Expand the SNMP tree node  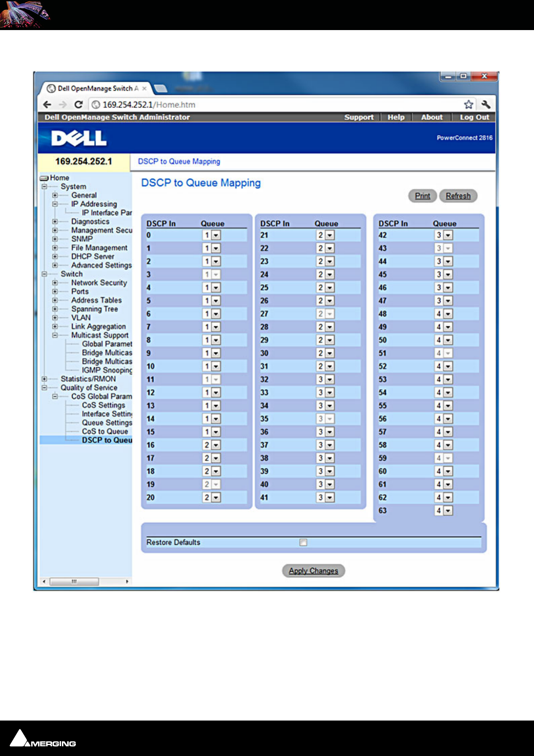pyautogui.click(x=55, y=239)
